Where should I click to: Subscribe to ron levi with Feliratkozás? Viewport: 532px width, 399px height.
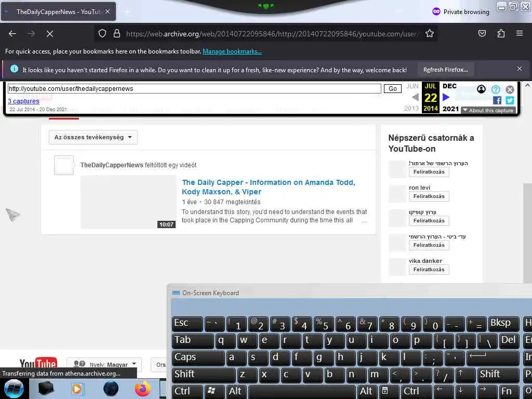click(429, 196)
